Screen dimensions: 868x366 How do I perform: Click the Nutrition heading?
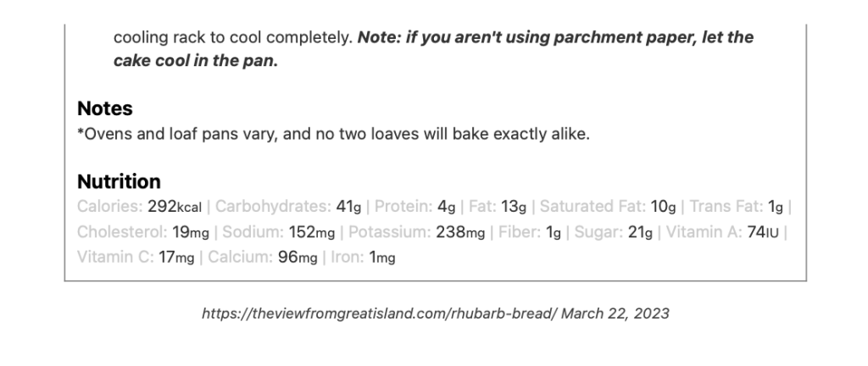(119, 181)
